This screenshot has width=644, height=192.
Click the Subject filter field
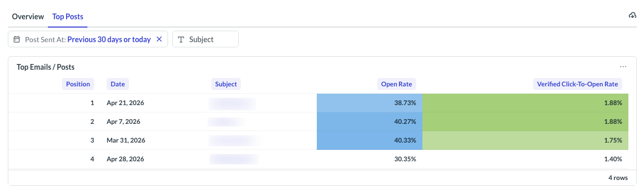tap(205, 39)
